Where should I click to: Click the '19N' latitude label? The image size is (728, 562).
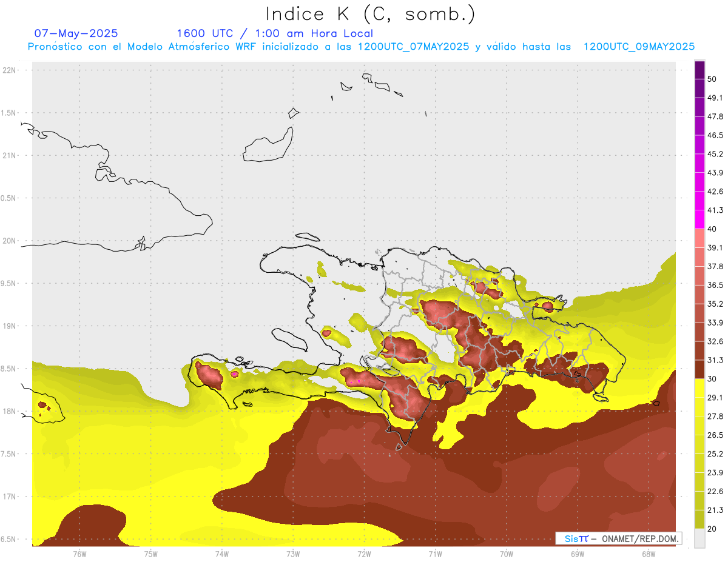pos(9,326)
